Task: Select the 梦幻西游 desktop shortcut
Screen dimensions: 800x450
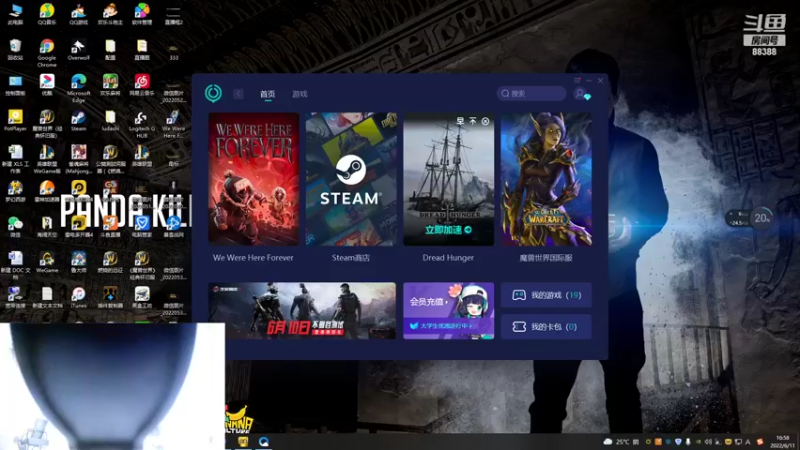Action: [x=15, y=191]
